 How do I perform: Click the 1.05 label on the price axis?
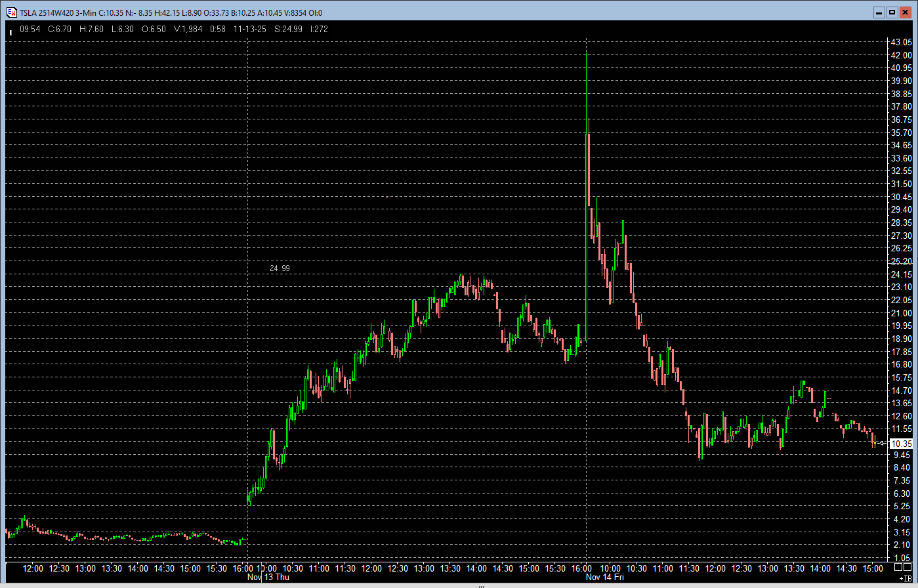[x=901, y=557]
